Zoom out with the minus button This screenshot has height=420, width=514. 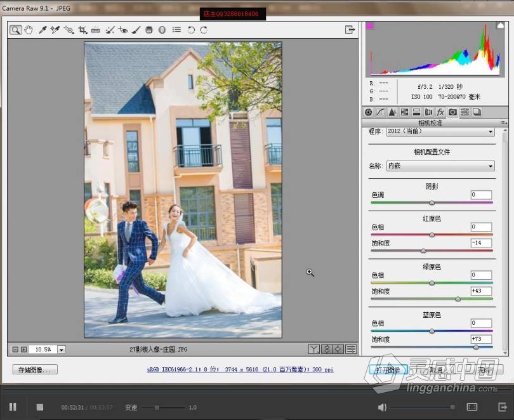(x=15, y=350)
